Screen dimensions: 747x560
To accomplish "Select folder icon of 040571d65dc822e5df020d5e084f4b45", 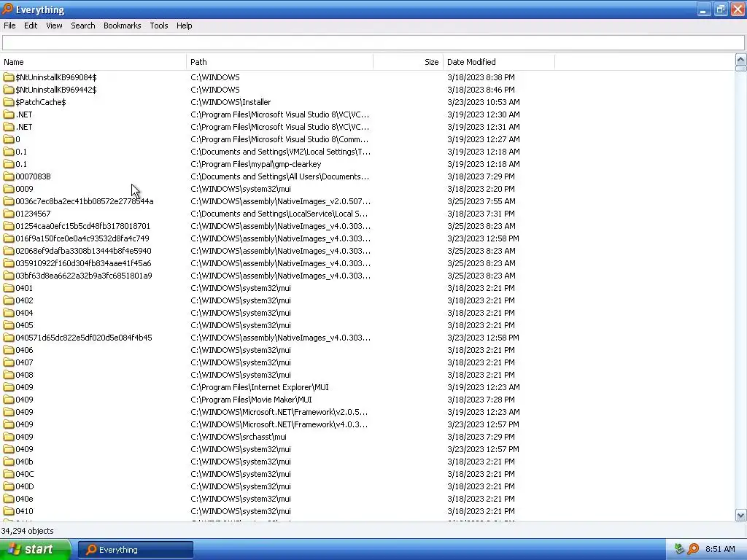I will pyautogui.click(x=9, y=337).
